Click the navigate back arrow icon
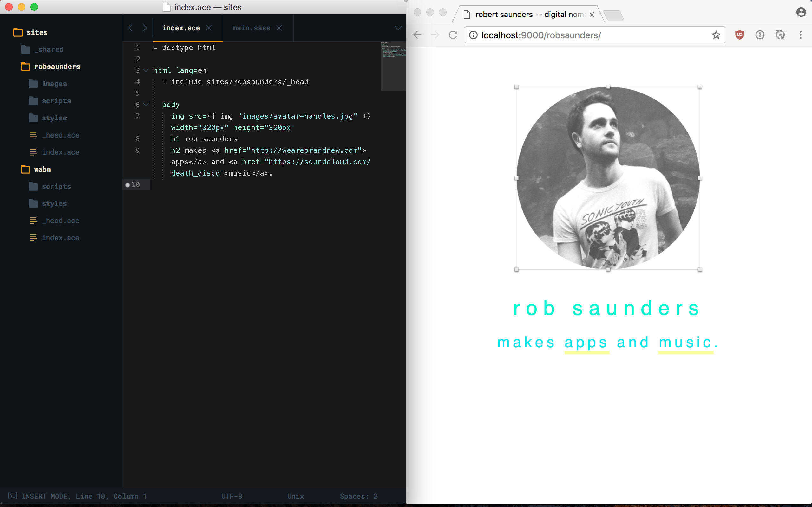The width and height of the screenshot is (812, 507). tap(417, 35)
